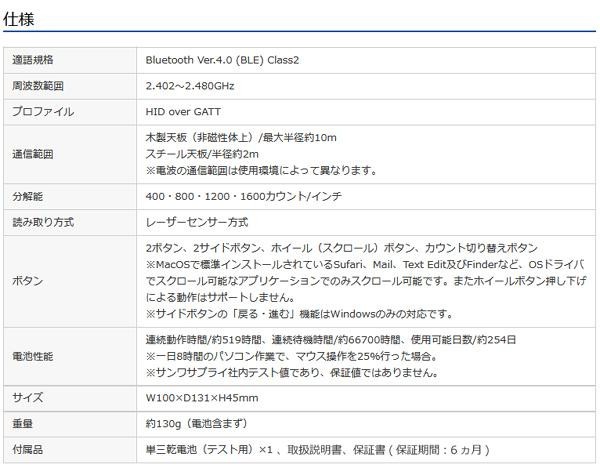The width and height of the screenshot is (600, 468).
Task: Click the プロファイル row label
Action: (x=43, y=112)
